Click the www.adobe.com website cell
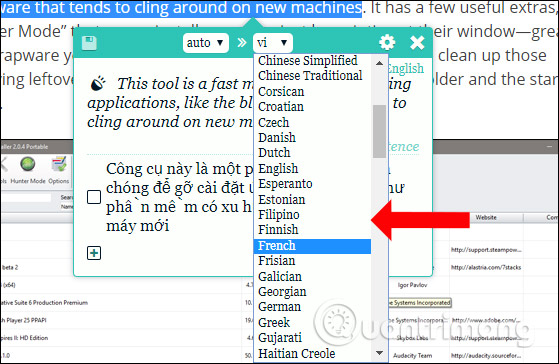Viewport: 559px width, 364px height. pos(486,320)
